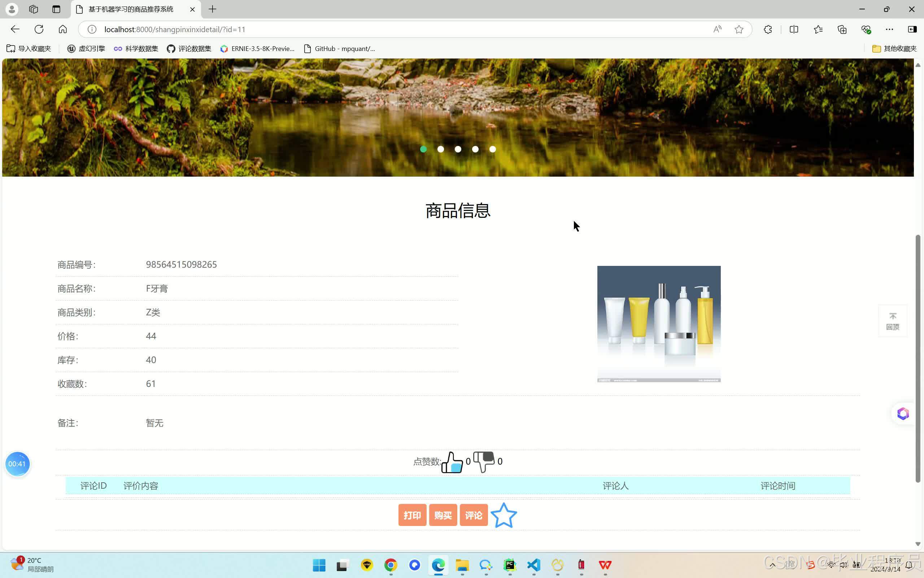Open 导入收藏夹 bookmark
This screenshot has height=578, width=924.
29,48
